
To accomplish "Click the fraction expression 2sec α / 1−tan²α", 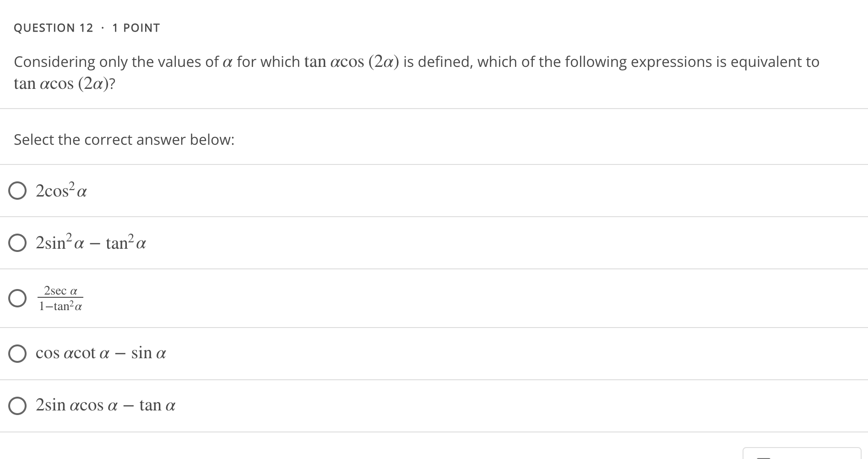I will click(60, 298).
